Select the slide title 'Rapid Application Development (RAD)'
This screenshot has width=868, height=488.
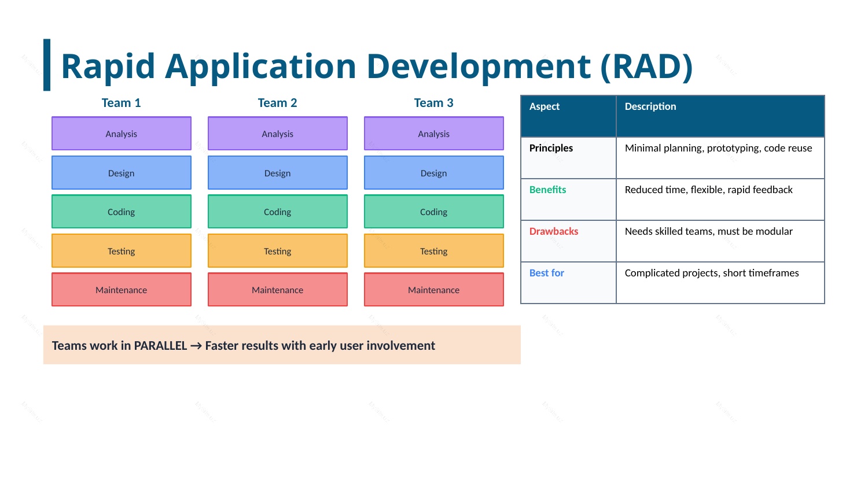pyautogui.click(x=376, y=66)
